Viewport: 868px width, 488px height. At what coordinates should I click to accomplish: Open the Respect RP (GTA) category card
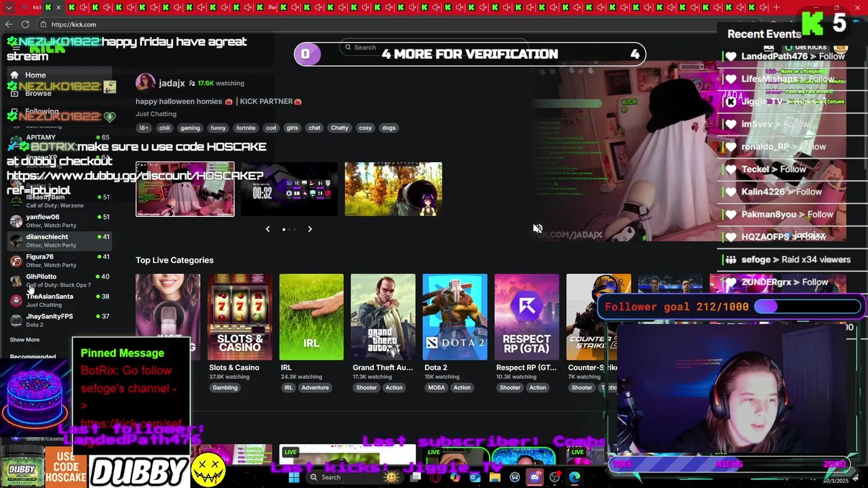(527, 317)
